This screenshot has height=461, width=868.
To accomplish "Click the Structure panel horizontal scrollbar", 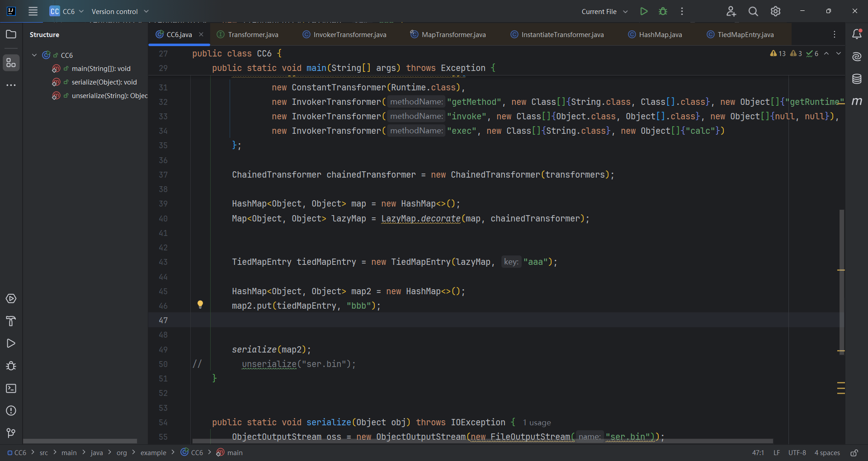I will coord(80,441).
